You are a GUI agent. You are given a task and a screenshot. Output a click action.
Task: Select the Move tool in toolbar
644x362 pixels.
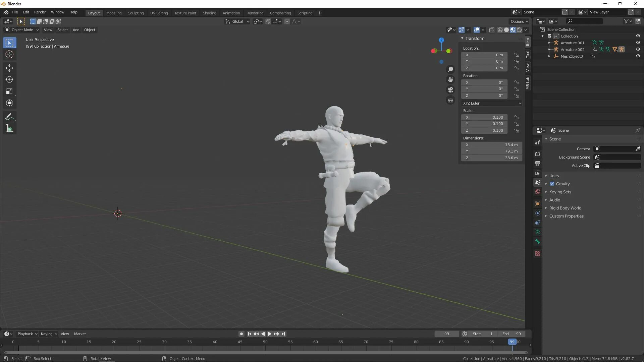9,68
